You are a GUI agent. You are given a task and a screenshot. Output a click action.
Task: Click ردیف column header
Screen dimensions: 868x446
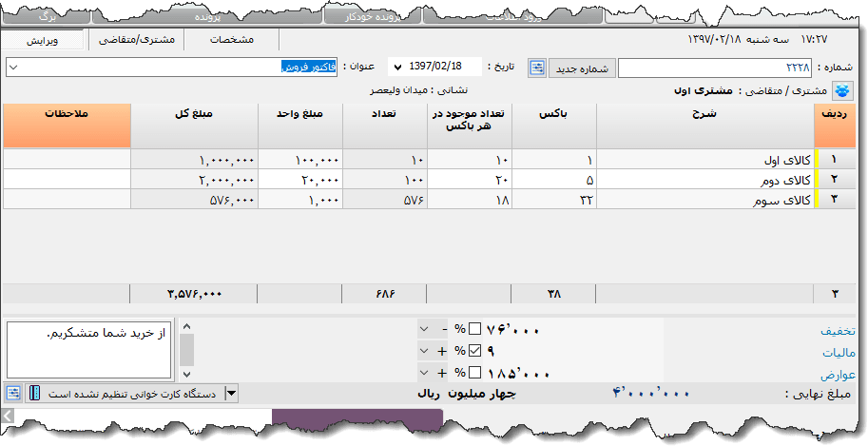[834, 126]
